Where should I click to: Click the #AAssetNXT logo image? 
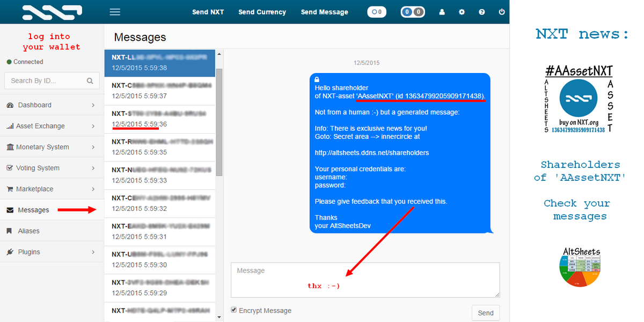579,99
